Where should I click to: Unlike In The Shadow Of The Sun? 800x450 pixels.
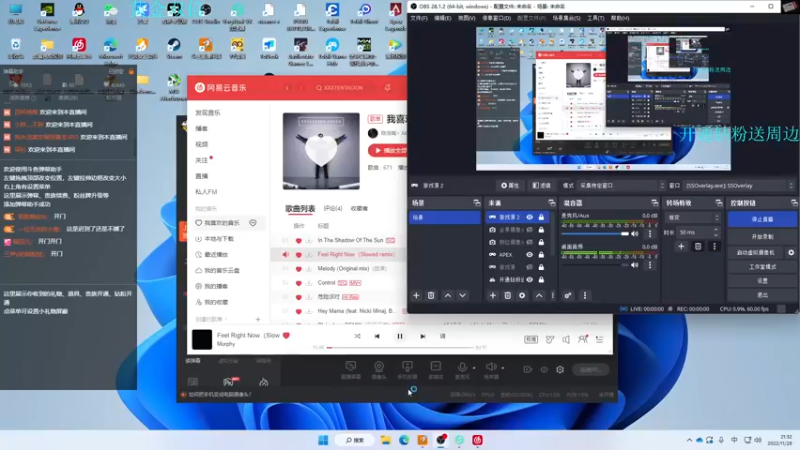click(298, 240)
